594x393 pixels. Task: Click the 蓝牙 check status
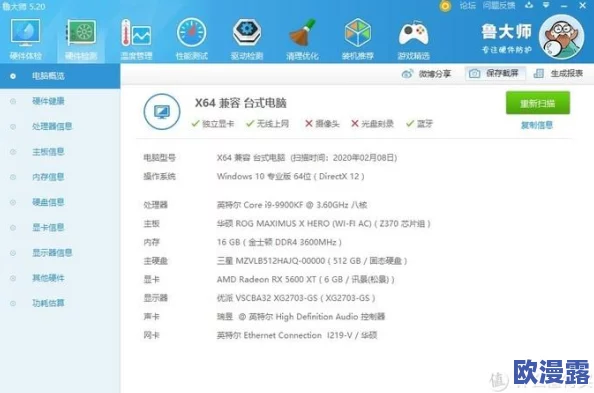tap(419, 124)
